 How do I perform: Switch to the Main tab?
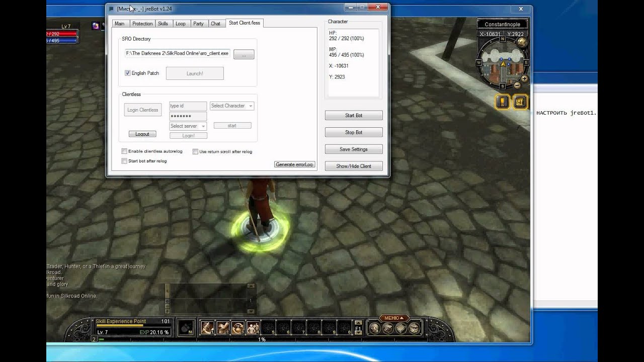pos(120,24)
